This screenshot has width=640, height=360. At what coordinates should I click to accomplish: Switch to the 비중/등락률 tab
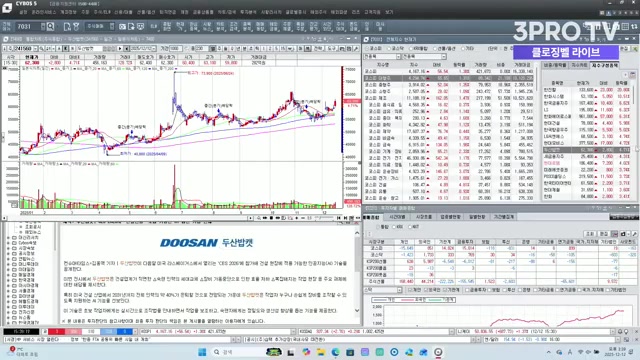[555, 65]
